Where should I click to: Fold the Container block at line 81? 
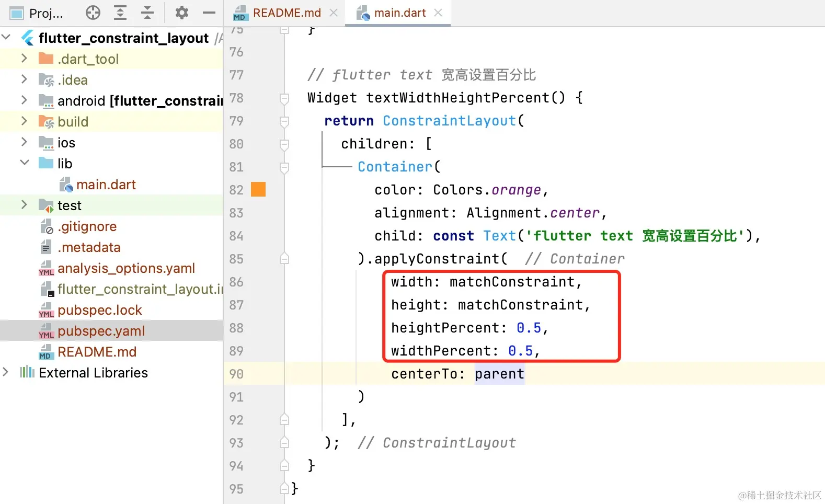click(284, 167)
